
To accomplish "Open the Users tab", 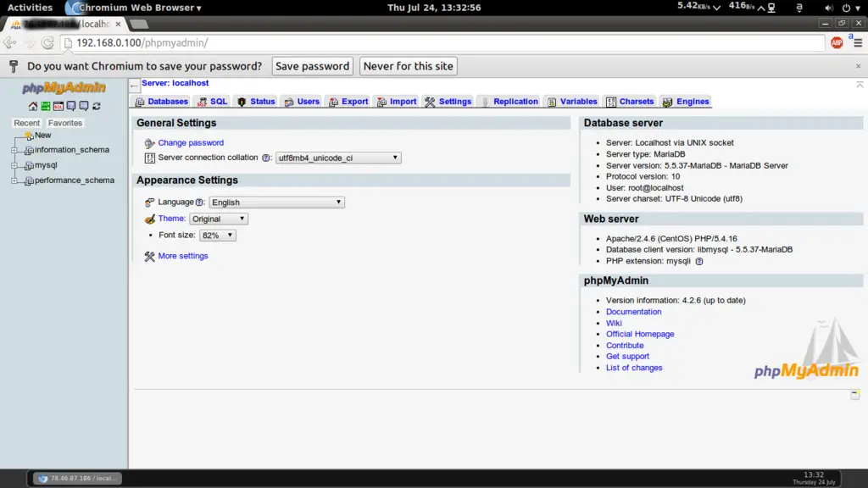I will [302, 102].
